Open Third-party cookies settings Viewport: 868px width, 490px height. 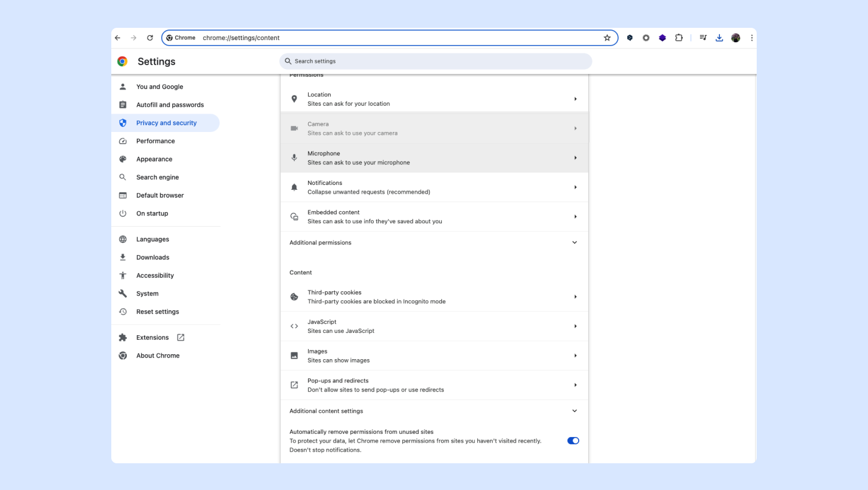434,297
